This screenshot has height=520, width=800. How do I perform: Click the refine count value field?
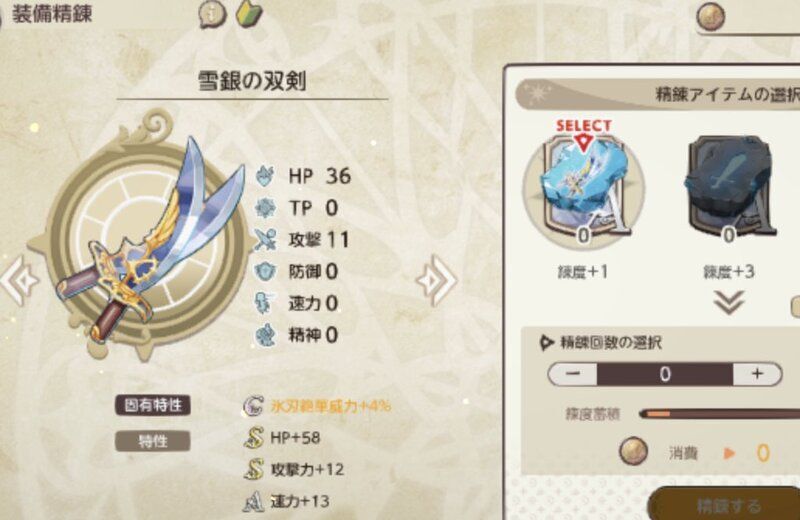tap(665, 374)
